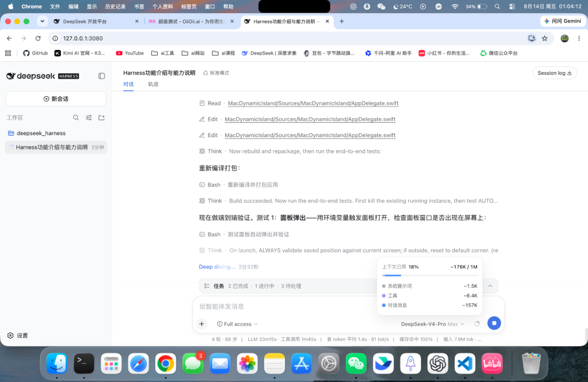This screenshot has width=588, height=382.
Task: Select Harness功能介绍与能力说明 session in sidebar
Action: click(56, 147)
